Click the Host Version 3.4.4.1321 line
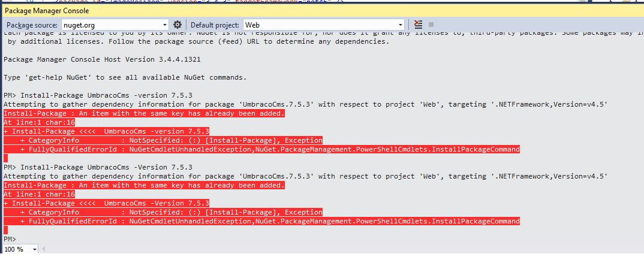This screenshot has height=275, width=644. click(102, 59)
